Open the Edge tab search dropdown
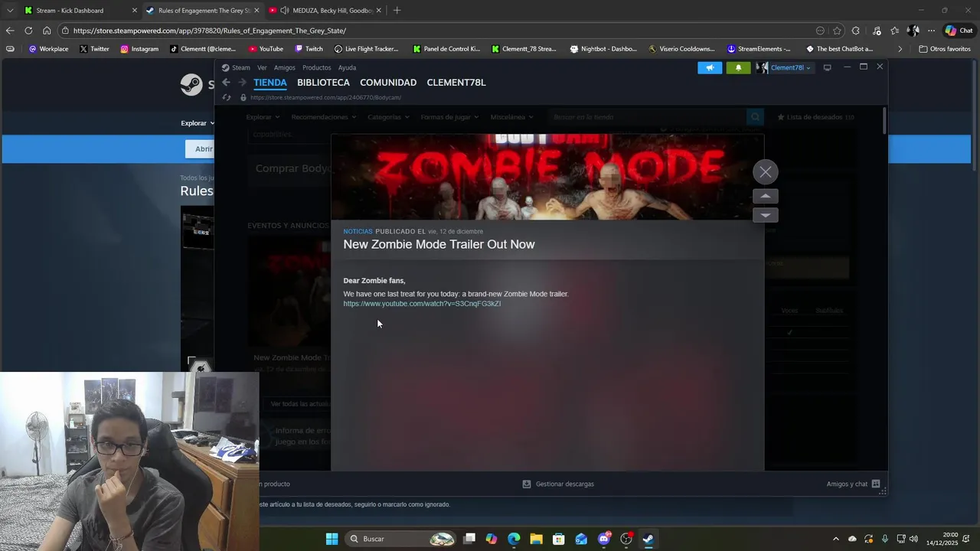This screenshot has height=551, width=980. 9,11
